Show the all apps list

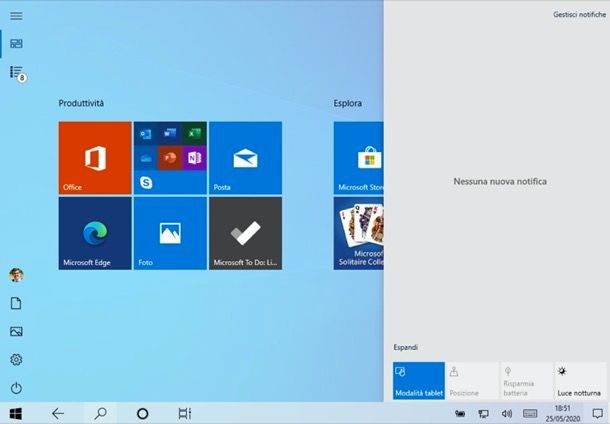16,72
